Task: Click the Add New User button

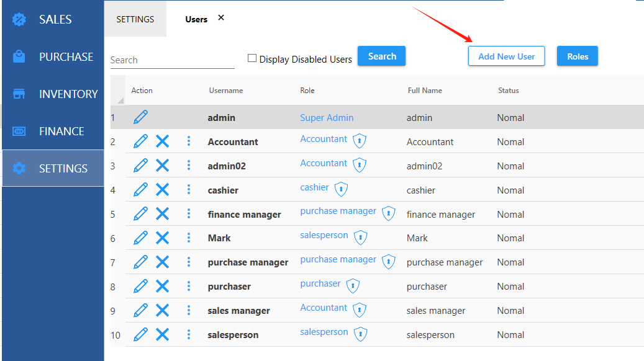Action: 506,56
